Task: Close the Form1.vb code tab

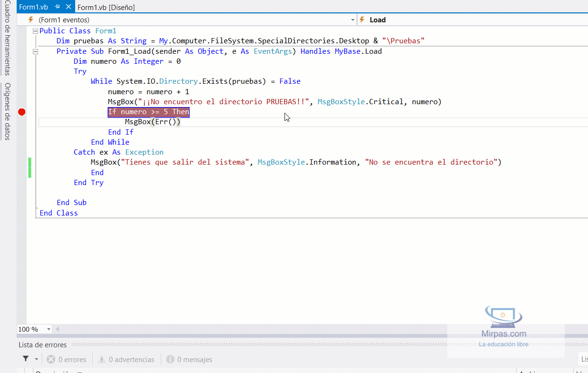Action: 69,7
